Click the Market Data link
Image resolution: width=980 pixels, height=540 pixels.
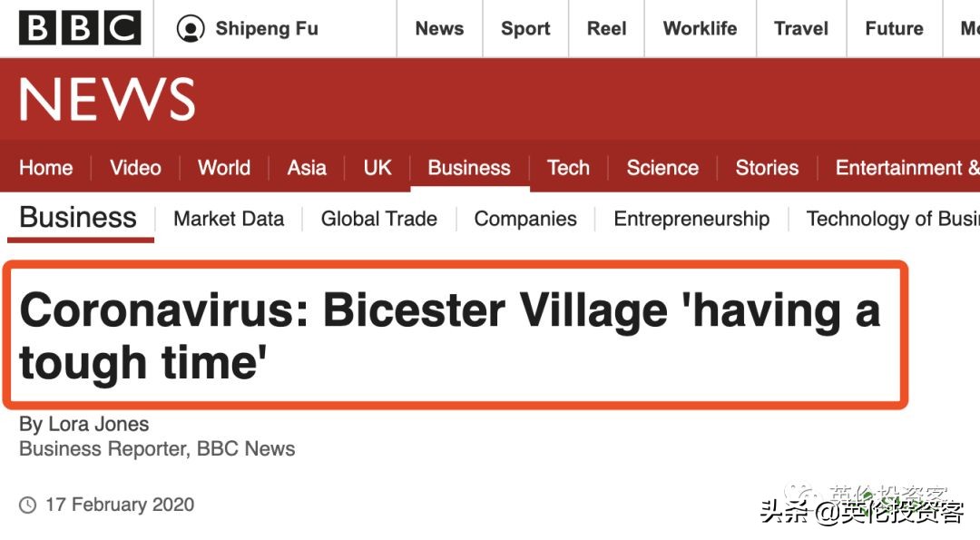pyautogui.click(x=228, y=219)
